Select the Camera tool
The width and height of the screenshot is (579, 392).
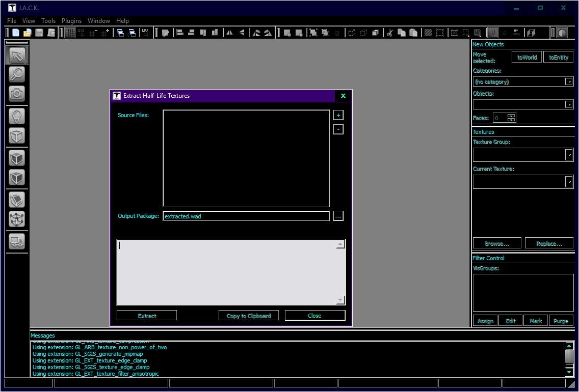pos(17,93)
